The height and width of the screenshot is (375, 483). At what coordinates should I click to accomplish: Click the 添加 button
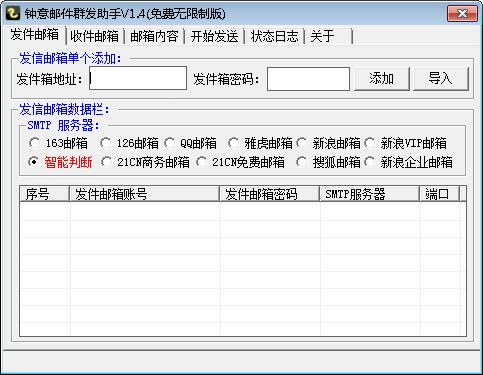[x=382, y=79]
